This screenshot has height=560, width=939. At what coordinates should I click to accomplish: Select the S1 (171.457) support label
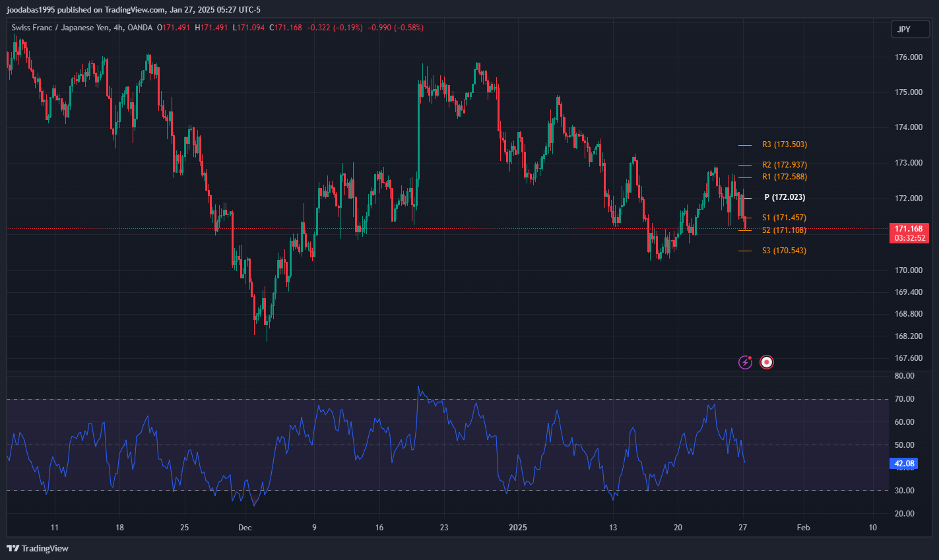coord(784,218)
